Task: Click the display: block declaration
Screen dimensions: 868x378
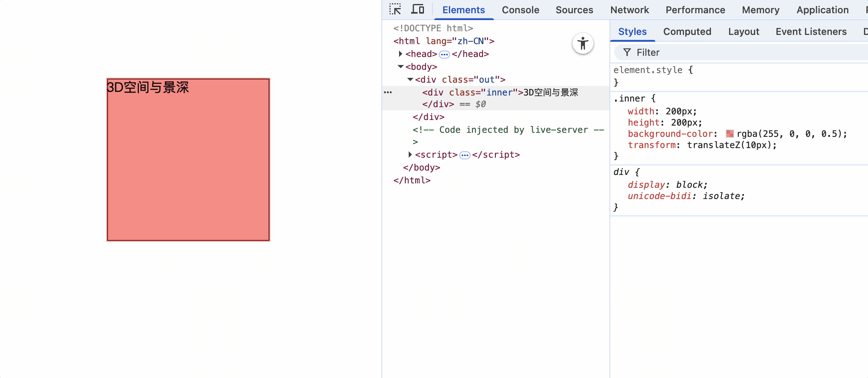Action: pyautogui.click(x=667, y=185)
